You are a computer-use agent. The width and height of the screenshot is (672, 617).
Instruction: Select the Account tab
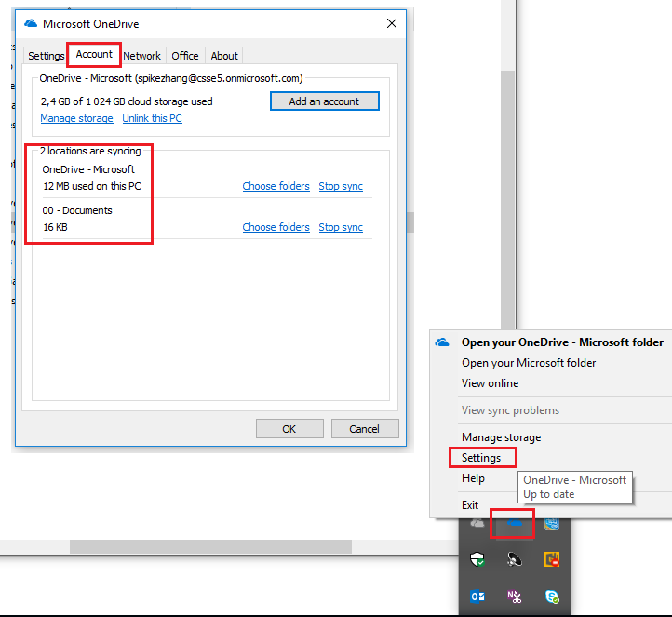pos(94,54)
